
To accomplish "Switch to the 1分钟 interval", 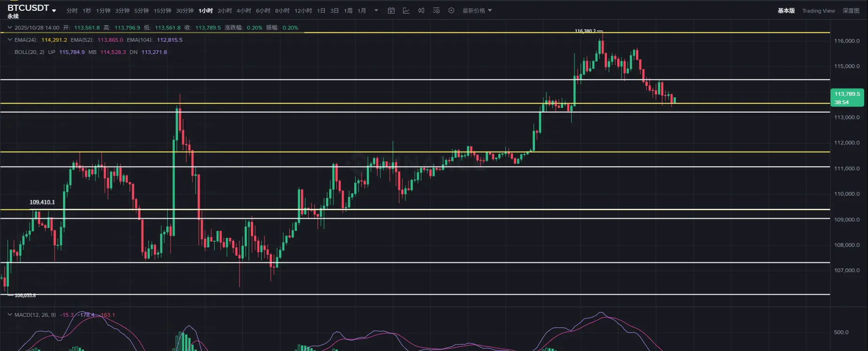I will click(103, 10).
